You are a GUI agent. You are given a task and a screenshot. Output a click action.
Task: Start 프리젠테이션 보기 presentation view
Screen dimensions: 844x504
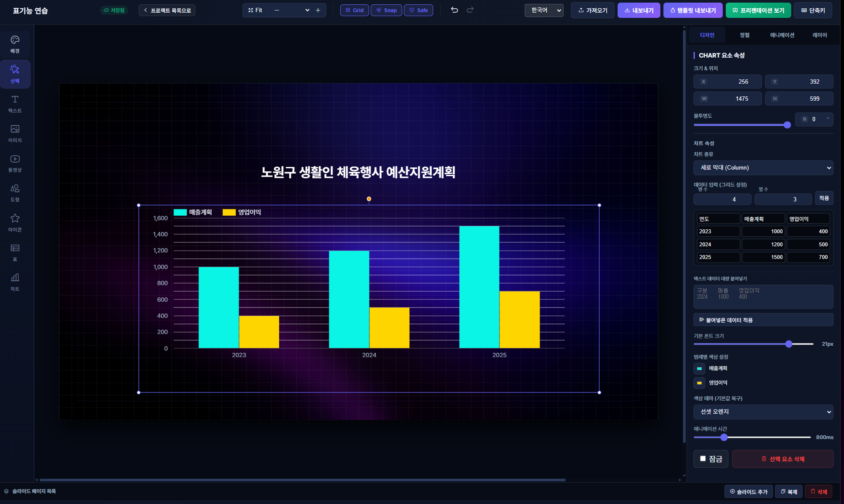758,10
